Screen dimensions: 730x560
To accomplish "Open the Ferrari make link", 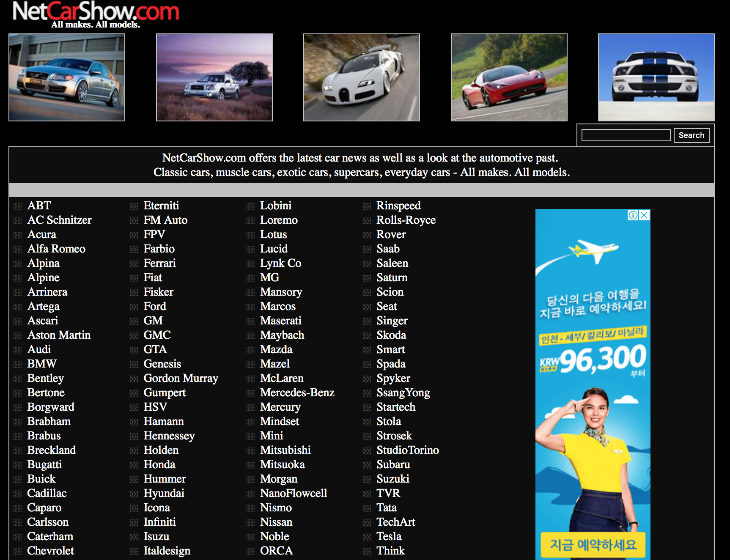I will tap(159, 263).
